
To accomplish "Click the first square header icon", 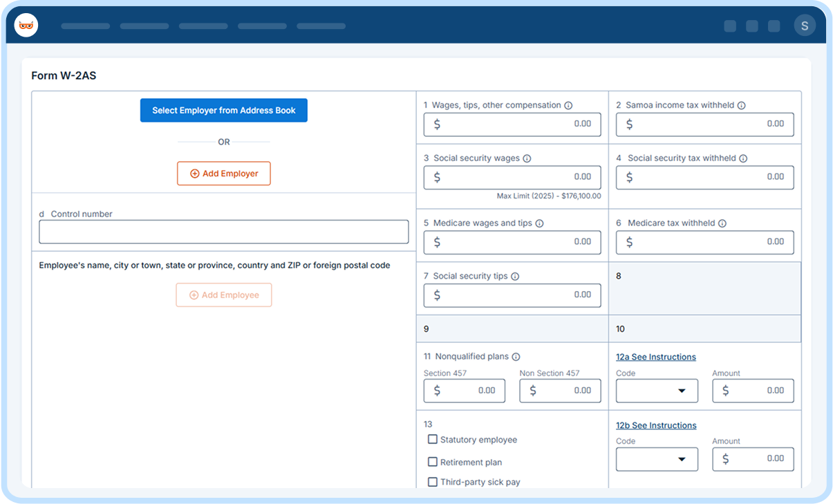I will (730, 26).
